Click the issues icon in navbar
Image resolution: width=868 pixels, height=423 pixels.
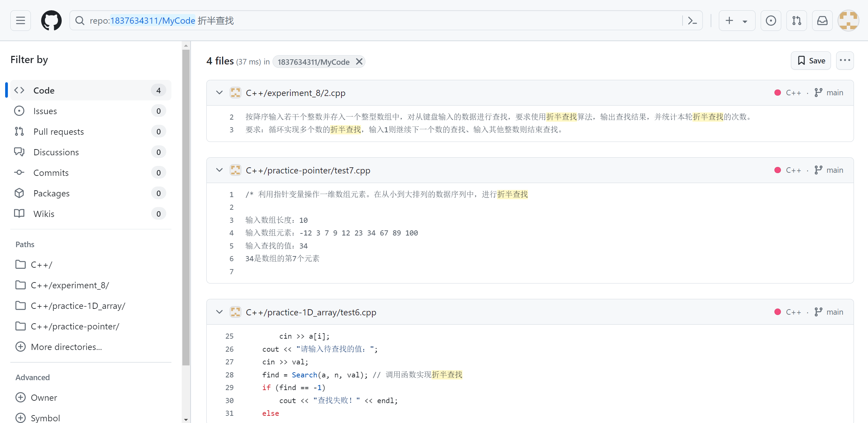point(772,21)
